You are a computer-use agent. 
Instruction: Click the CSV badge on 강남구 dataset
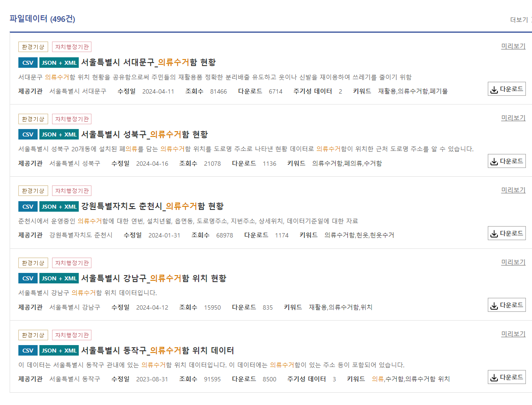(x=28, y=278)
